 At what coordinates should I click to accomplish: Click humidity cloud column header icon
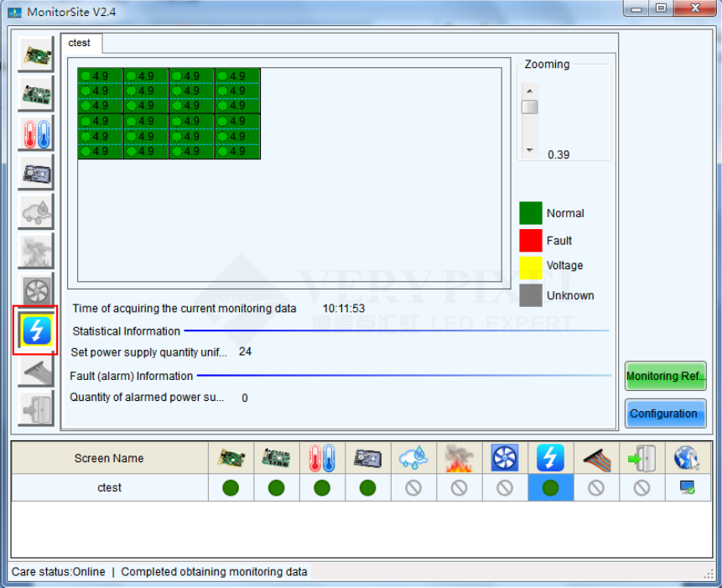413,458
